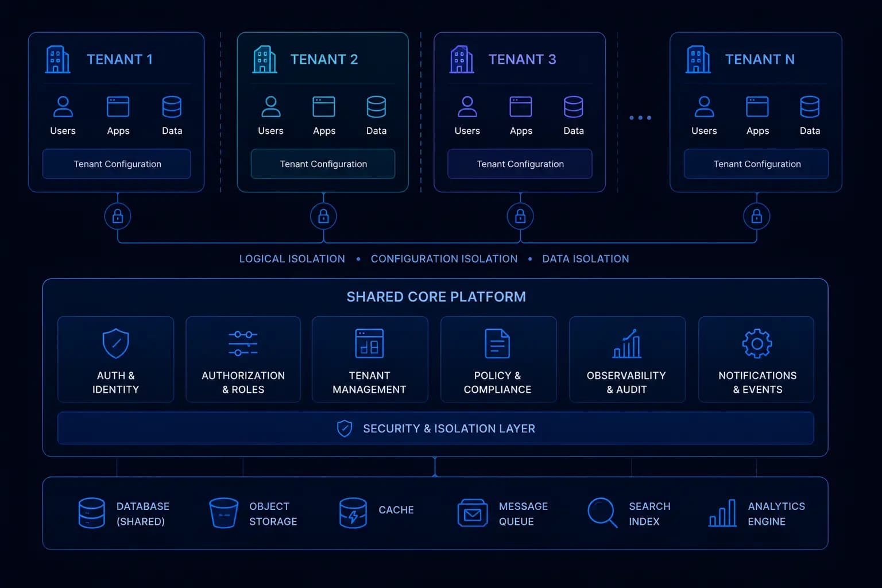Click the lock icon below Tenant 2
Image resolution: width=882 pixels, height=588 pixels.
tap(324, 216)
